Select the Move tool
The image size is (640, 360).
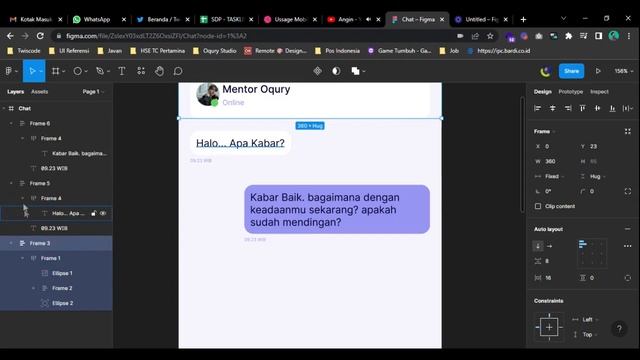32,71
